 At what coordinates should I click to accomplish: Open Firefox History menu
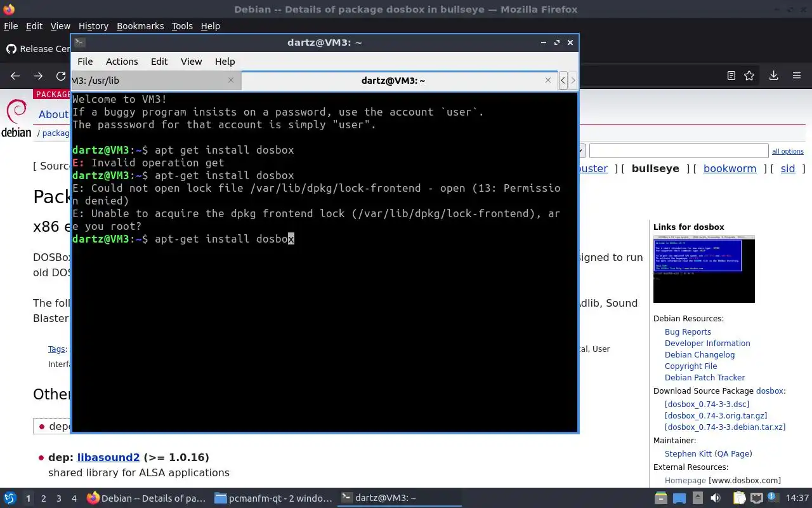point(93,26)
